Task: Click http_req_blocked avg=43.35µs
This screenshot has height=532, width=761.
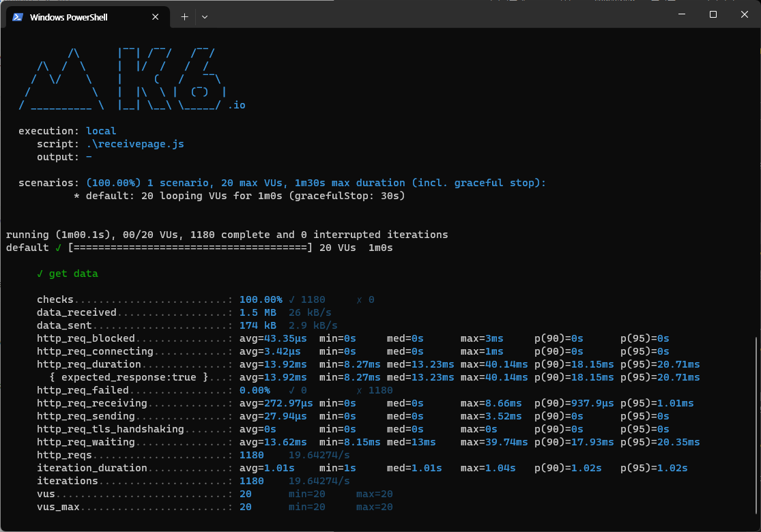Action: click(x=273, y=338)
